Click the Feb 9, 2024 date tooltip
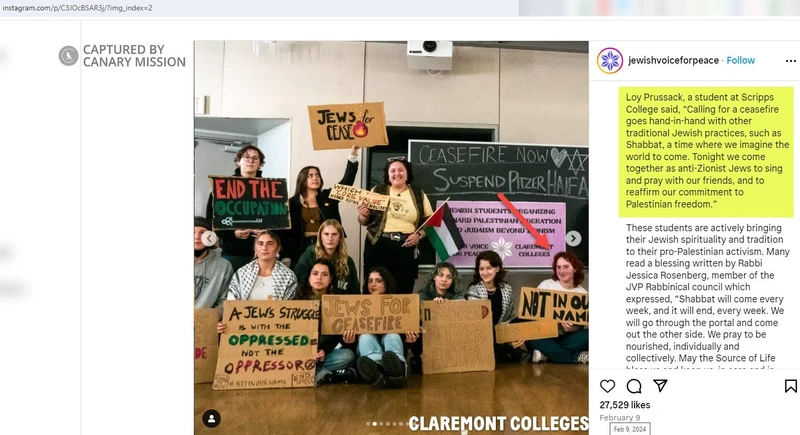Viewport: 800px width, 435px height. point(630,429)
